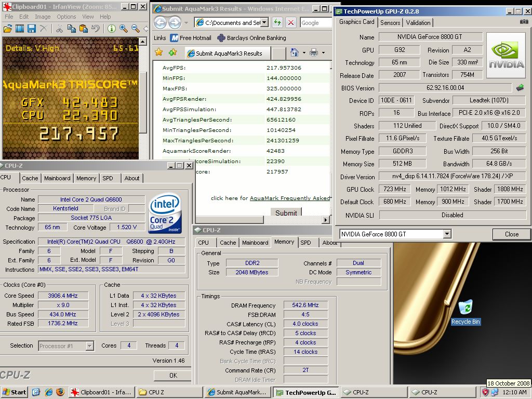Switch to GPU-Z Validation tab
This screenshot has height=399, width=532.
(x=418, y=23)
